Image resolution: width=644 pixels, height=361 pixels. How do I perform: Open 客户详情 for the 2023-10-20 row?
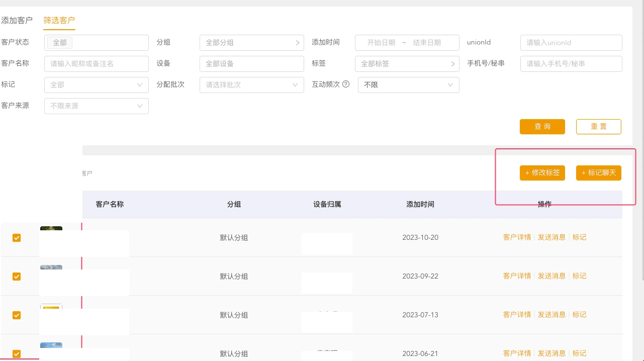[517, 237]
